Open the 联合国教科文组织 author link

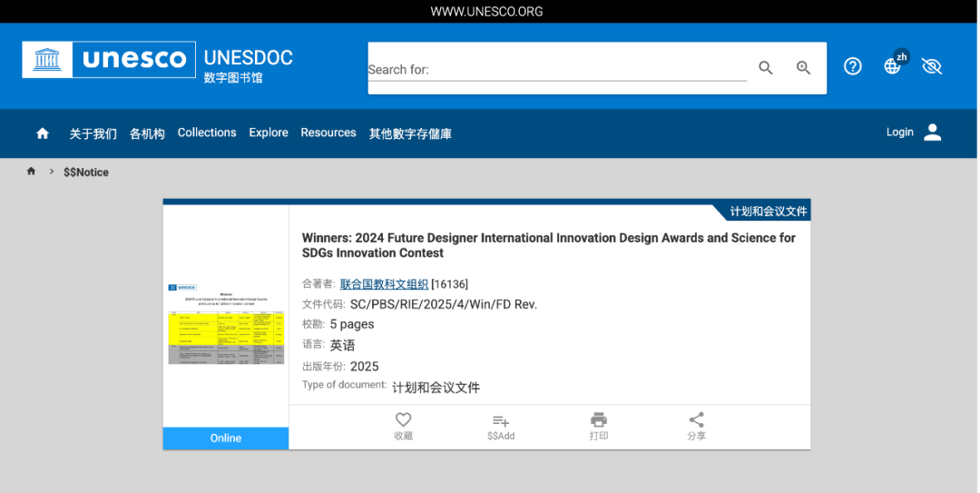tap(384, 284)
